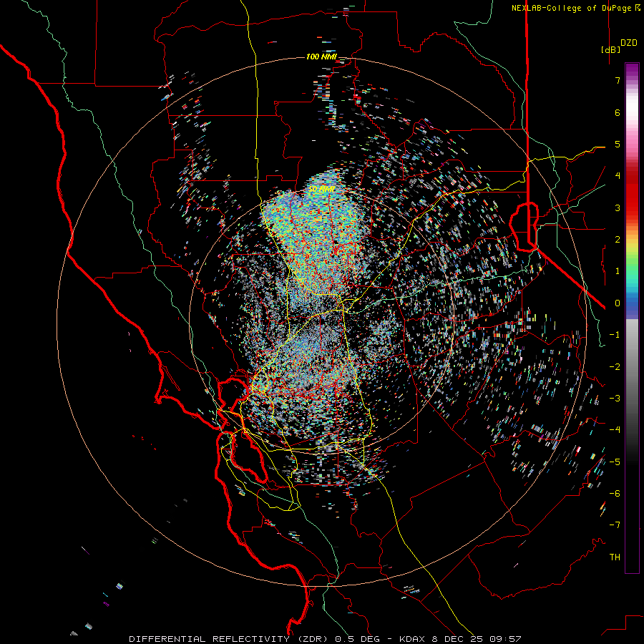Click the -6 value on colorbar scale

click(615, 494)
